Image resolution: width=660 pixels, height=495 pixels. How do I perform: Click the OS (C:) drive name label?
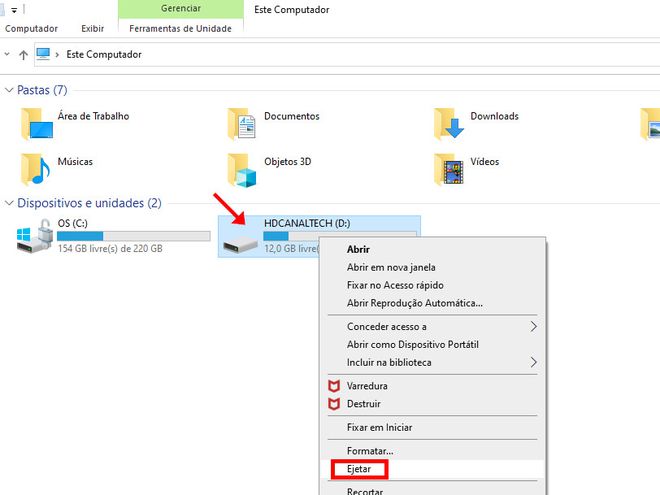[72, 224]
